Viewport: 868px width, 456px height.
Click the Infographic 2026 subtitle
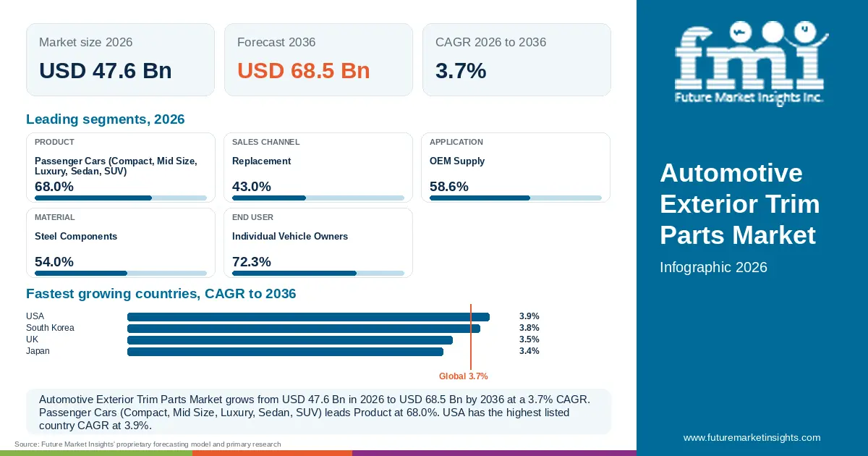tap(713, 267)
